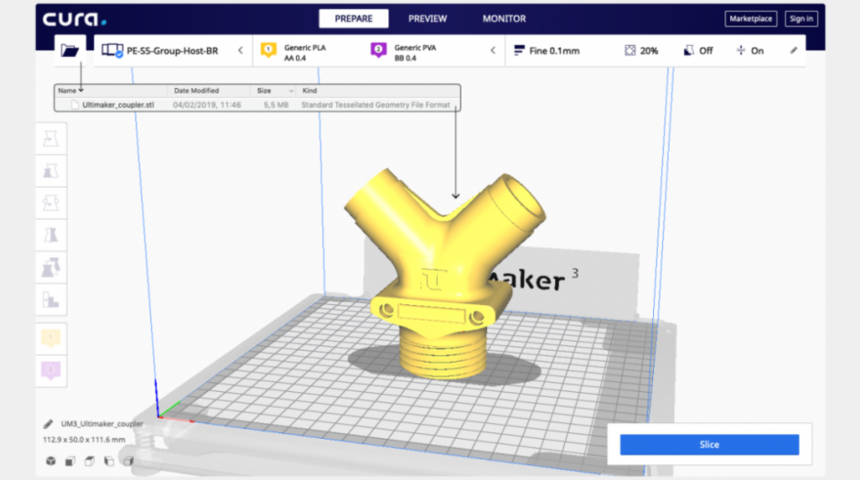Click the 04/02/2019, 11:46 date cell
The width and height of the screenshot is (860, 480).
pos(207,105)
